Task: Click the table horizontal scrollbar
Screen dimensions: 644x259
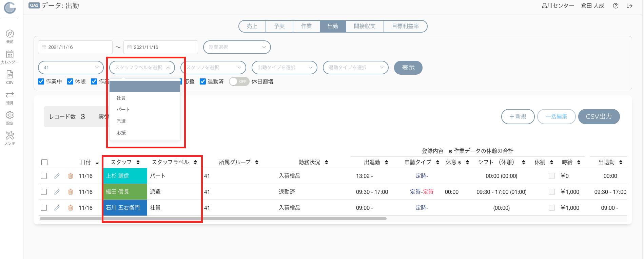Action: 213,219
